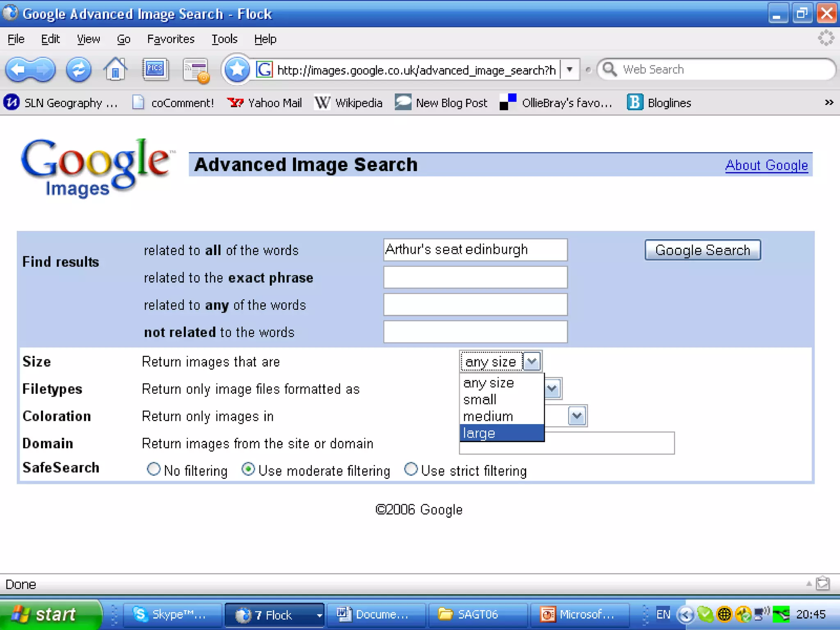
Task: Open the address bar URL history dropdown
Action: 569,70
